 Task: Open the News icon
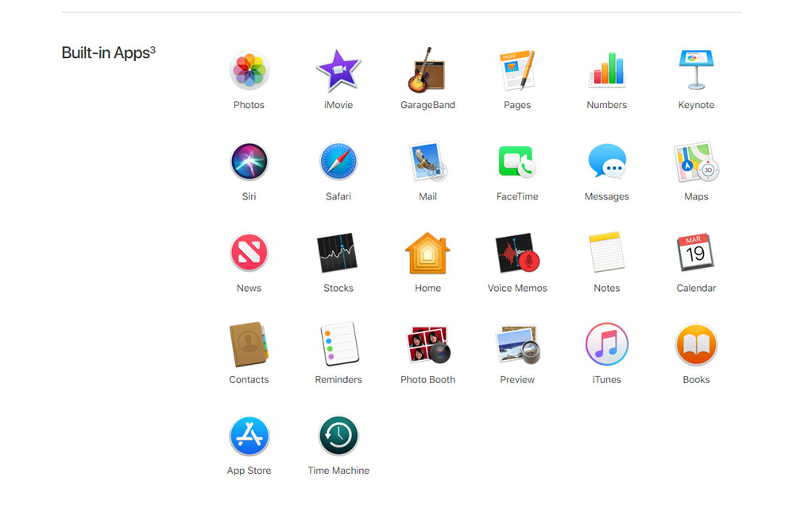tap(249, 253)
